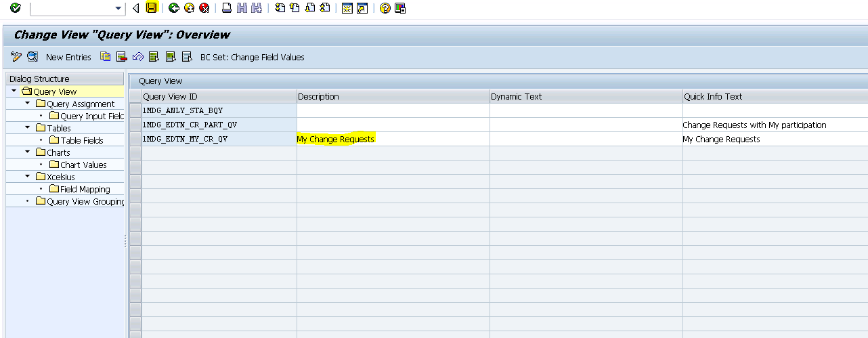Open the command field dropdown arrow
This screenshot has width=868, height=338.
pos(119,8)
